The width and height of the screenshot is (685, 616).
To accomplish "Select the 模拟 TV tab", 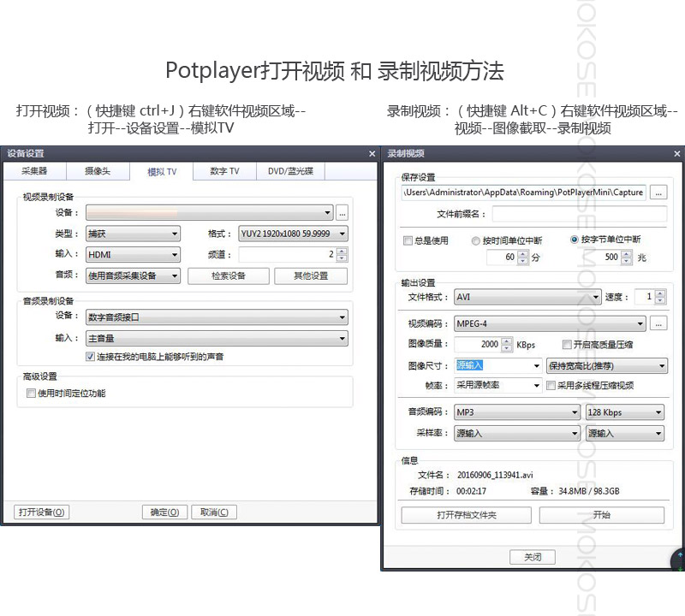I will click(162, 172).
